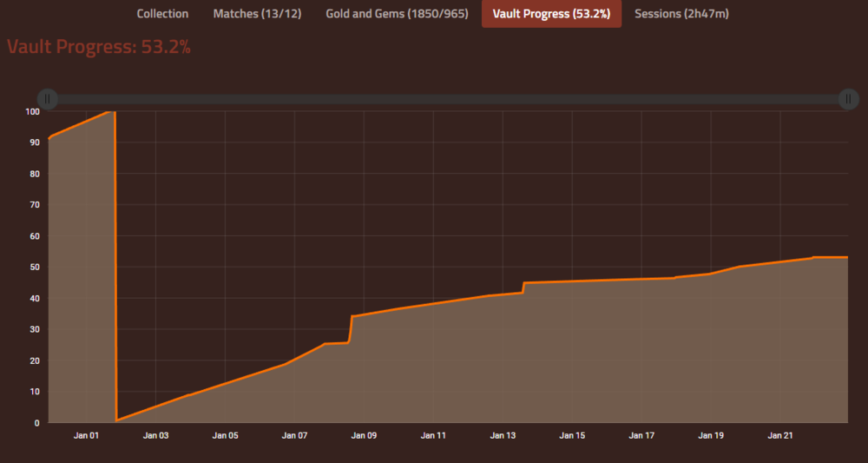Select the Vault Progress (53.2%) tab
The image size is (868, 463).
point(551,14)
